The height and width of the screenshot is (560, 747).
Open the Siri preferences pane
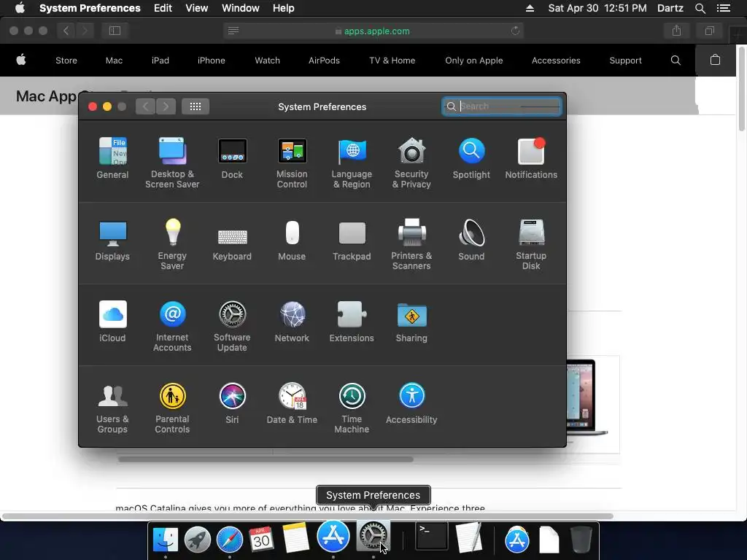[232, 402]
